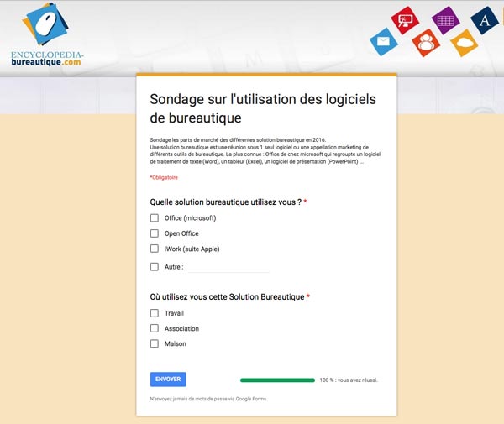504x424 pixels.
Task: Click the Autre text input field
Action: point(228,267)
